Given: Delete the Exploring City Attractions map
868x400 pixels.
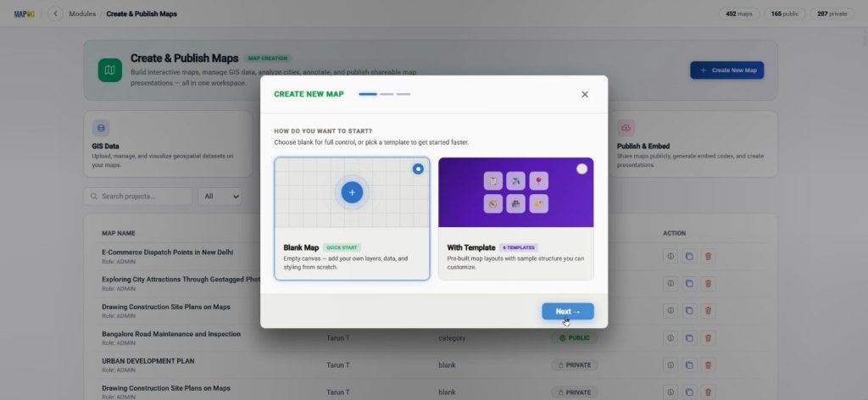Looking at the screenshot, I should click(708, 283).
